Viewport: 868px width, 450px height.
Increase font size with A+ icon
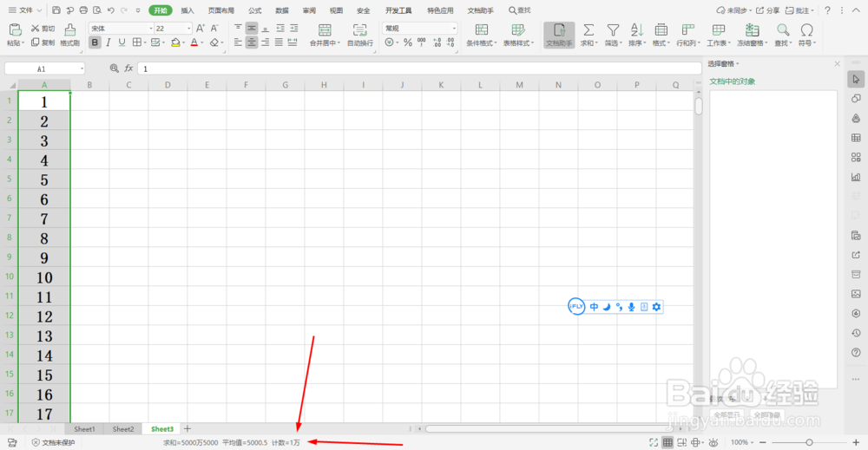tap(201, 29)
